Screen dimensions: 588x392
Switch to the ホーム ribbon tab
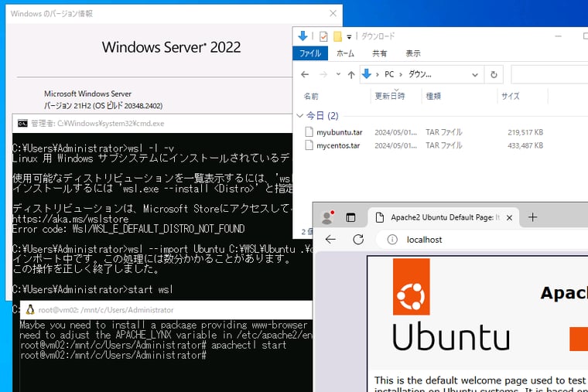pos(345,53)
